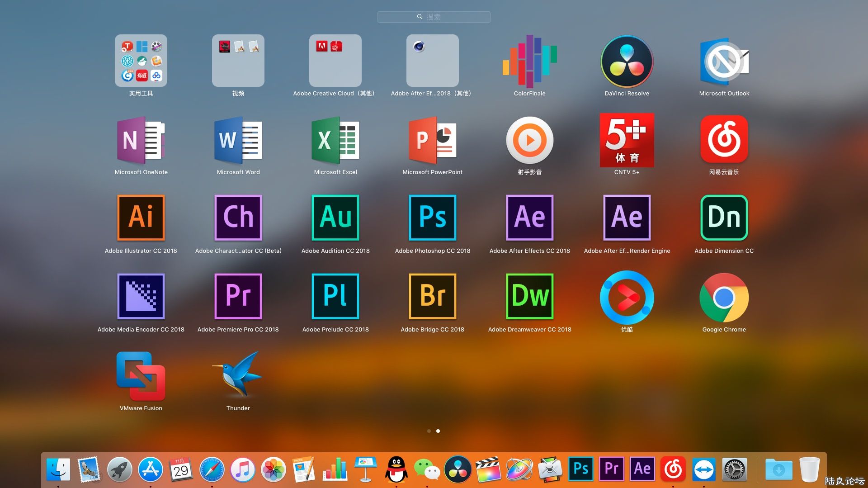Open Adobe Creative Cloud (其他) folder
The image size is (868, 488).
(x=335, y=61)
